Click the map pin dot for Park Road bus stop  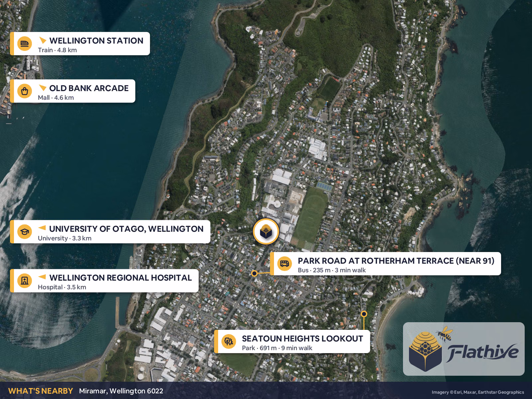pos(254,273)
